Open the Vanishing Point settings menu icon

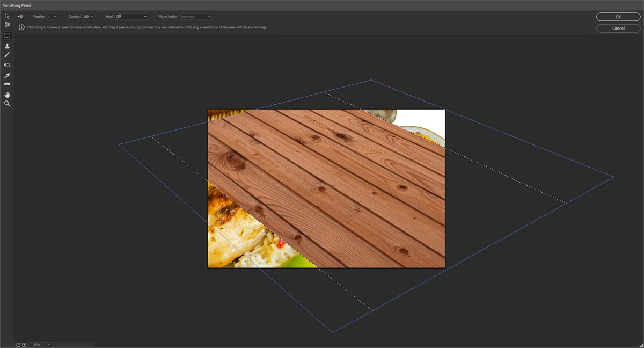[20, 17]
